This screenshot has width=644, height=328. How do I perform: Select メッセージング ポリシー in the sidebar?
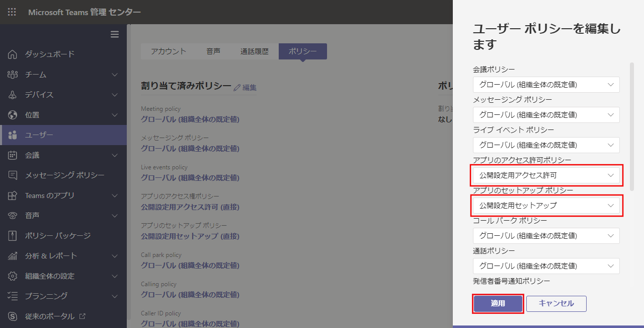point(63,175)
